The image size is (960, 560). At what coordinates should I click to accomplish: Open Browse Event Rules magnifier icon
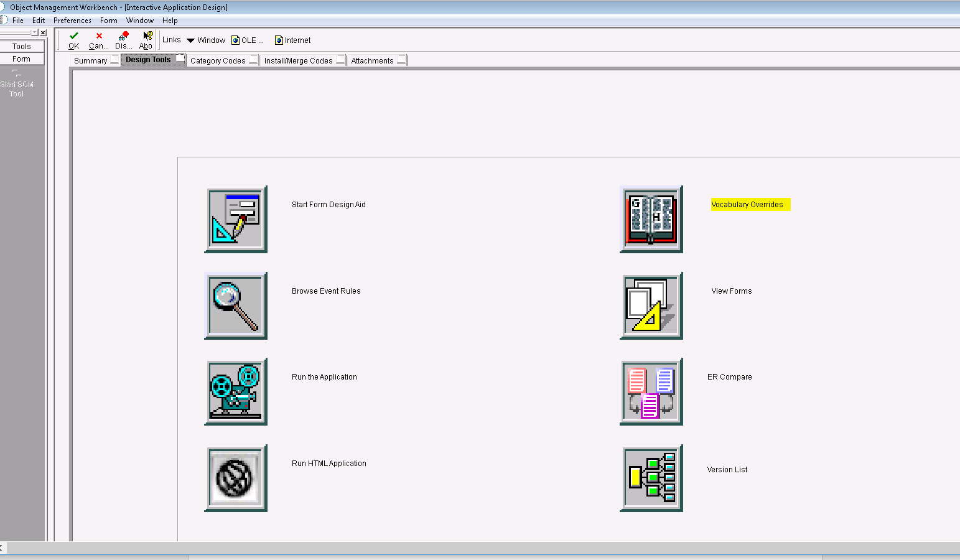236,306
